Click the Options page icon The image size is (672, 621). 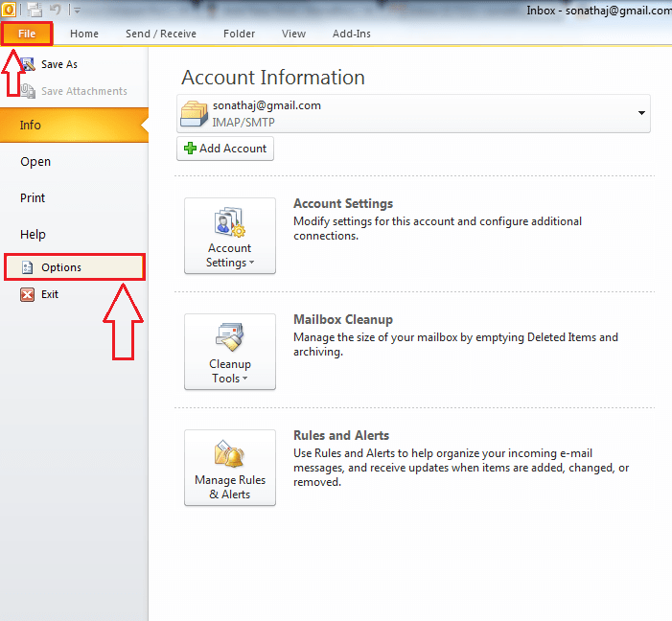28,267
